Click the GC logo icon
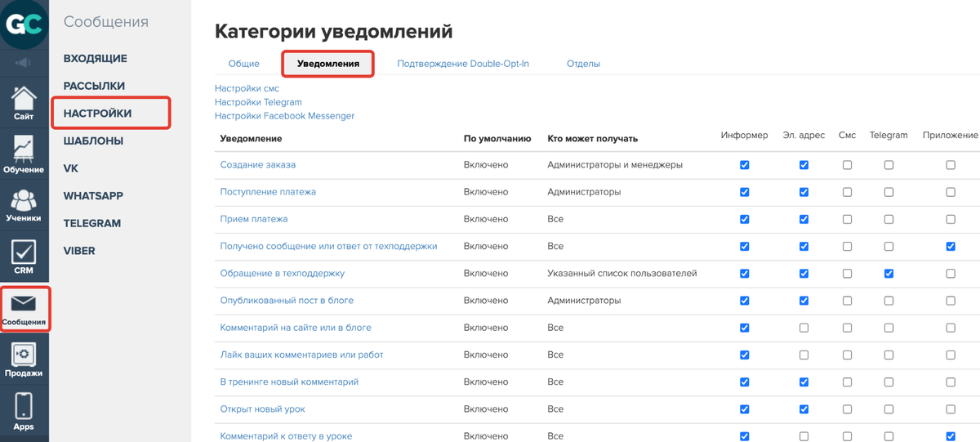Image resolution: width=980 pixels, height=442 pixels. pyautogui.click(x=24, y=25)
